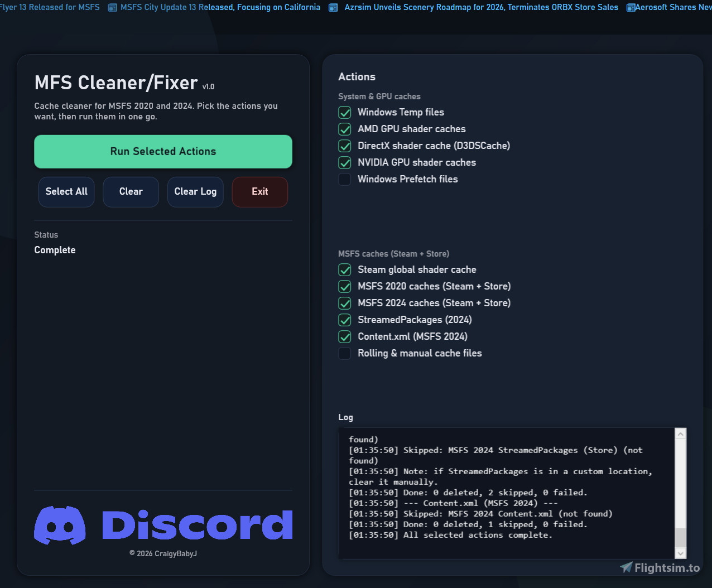The height and width of the screenshot is (588, 712).
Task: Enable Windows Prefetch files option
Action: (x=345, y=180)
